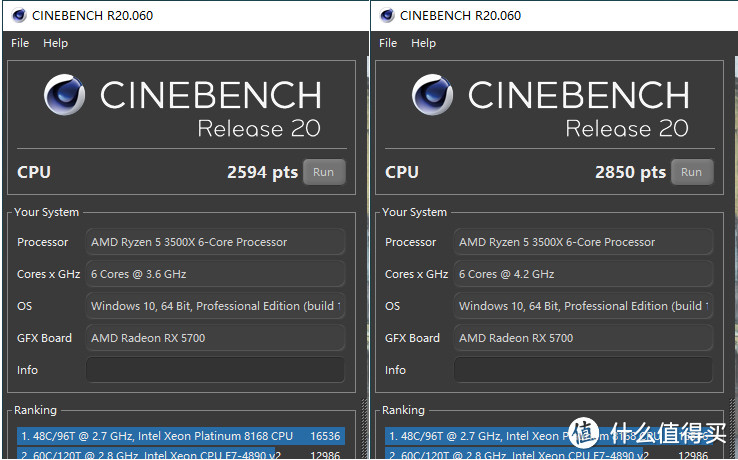
Task: Open File menu in left Cinebench window
Action: (20, 43)
